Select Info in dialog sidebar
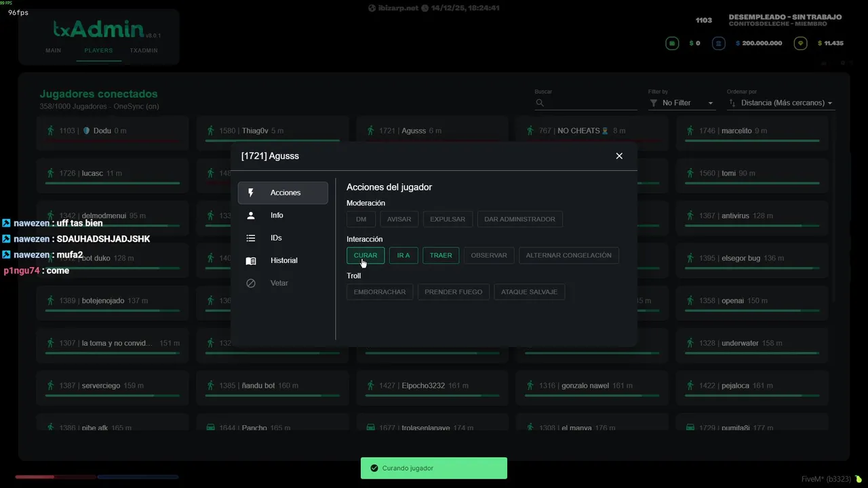Image resolution: width=868 pixels, height=488 pixels. [283, 216]
